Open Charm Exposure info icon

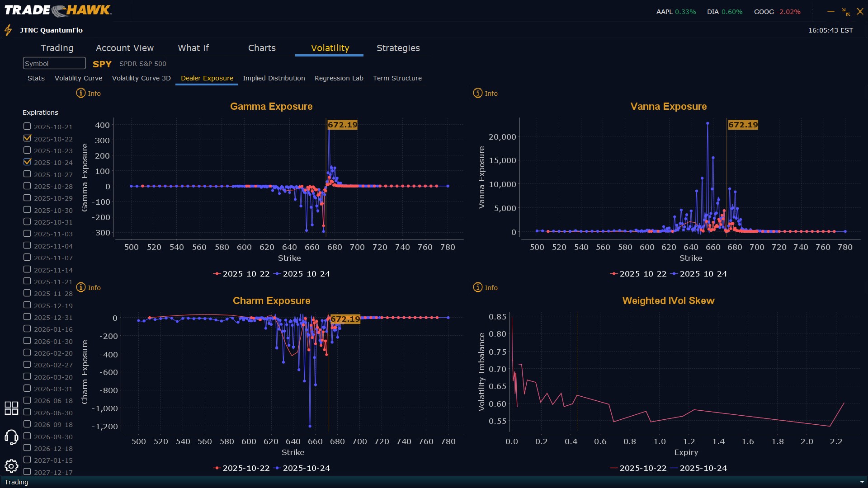pos(81,287)
